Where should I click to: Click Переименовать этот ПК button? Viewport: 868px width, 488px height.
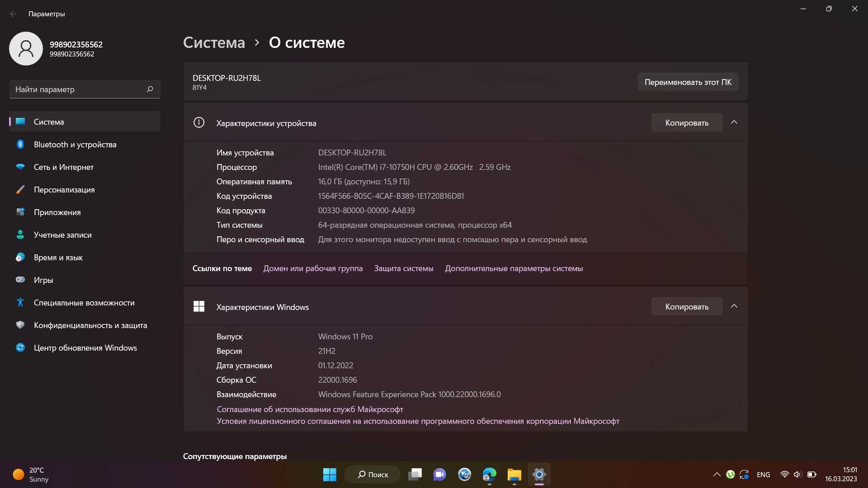688,82
